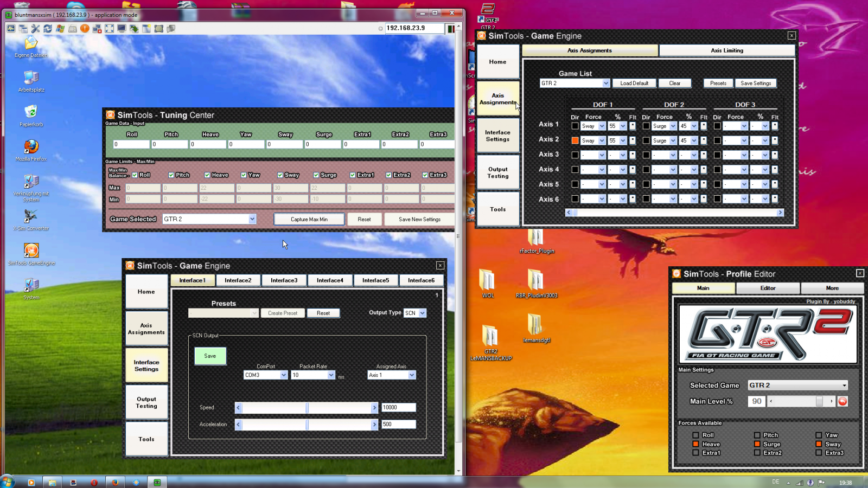868x488 pixels.
Task: Switch to the Axis Limiting tab
Action: pos(726,50)
